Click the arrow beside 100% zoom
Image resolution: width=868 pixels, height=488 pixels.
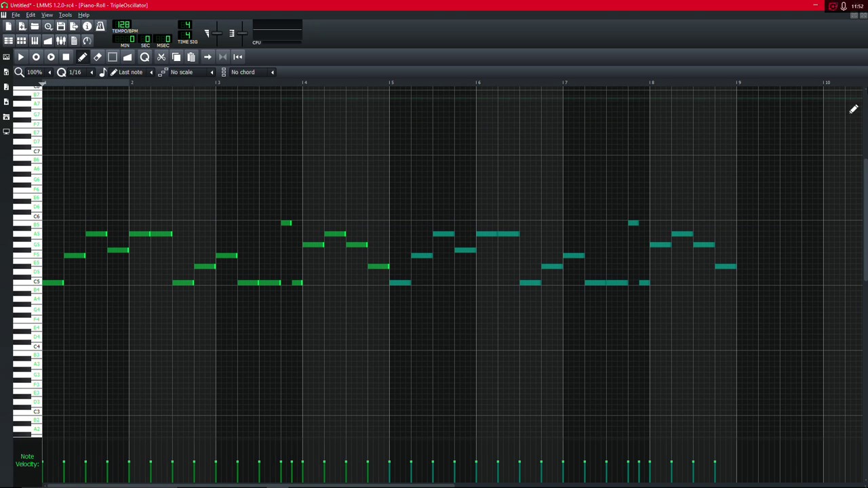point(50,73)
